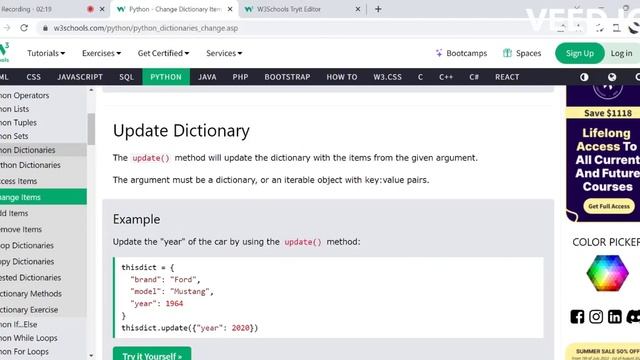Toggle dark mode contrast icon
Image resolution: width=640 pixels, height=360 pixels.
click(584, 77)
